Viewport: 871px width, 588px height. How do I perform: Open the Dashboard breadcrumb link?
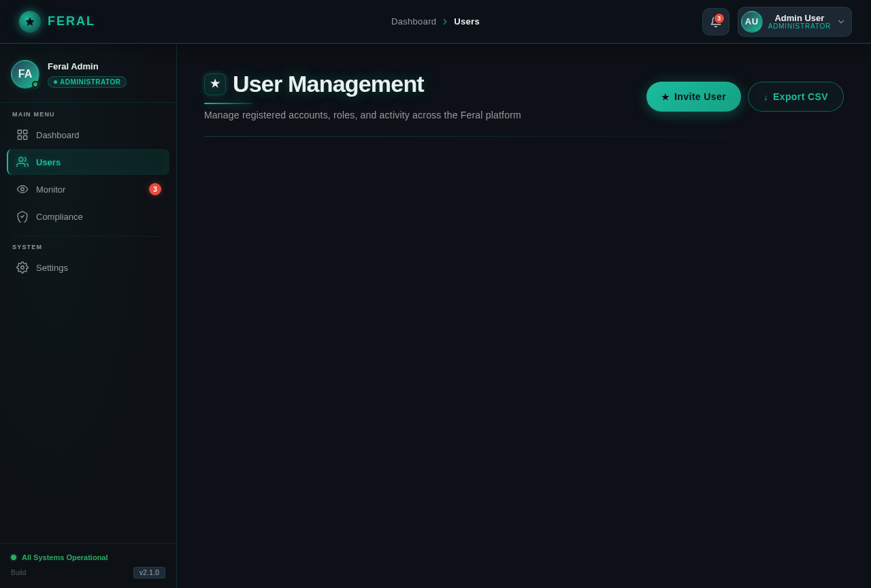414,21
